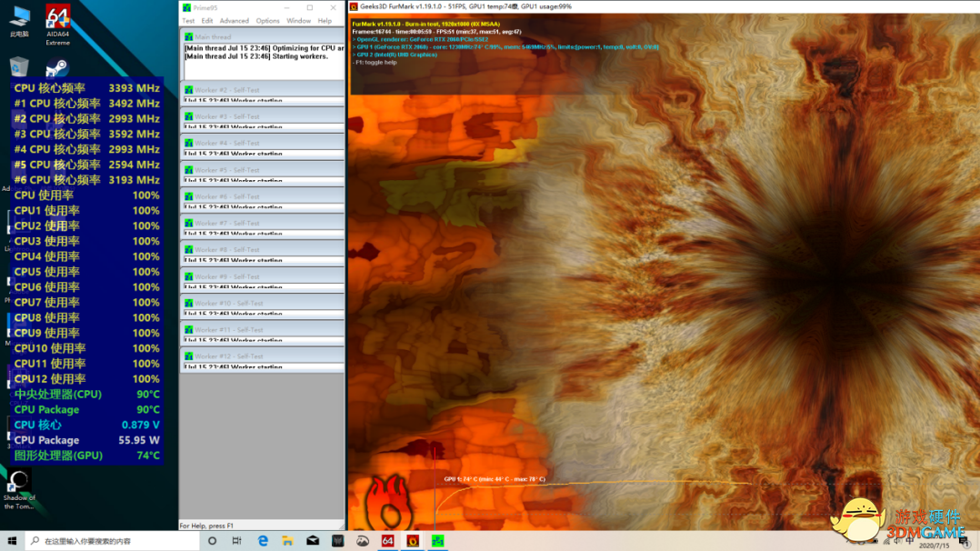
Task: Click the Windows Start button
Action: 12,541
